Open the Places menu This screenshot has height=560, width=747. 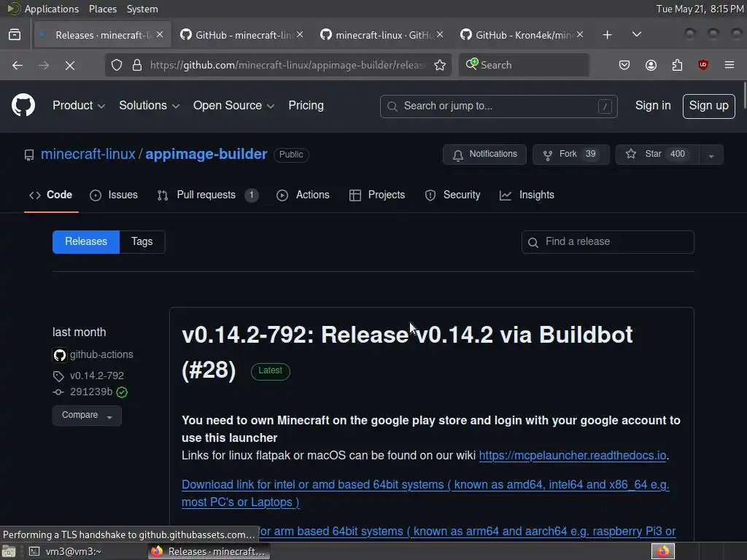102,9
